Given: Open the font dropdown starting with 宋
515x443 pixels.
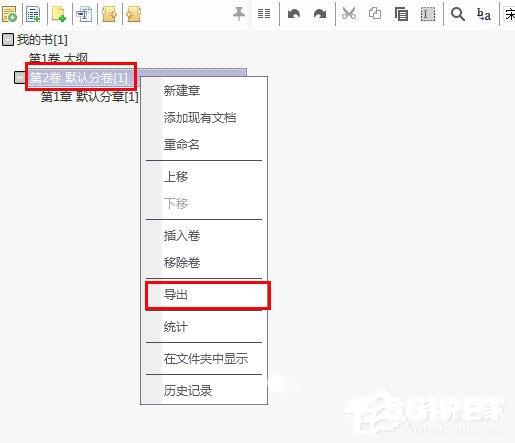Looking at the screenshot, I should click(x=509, y=14).
